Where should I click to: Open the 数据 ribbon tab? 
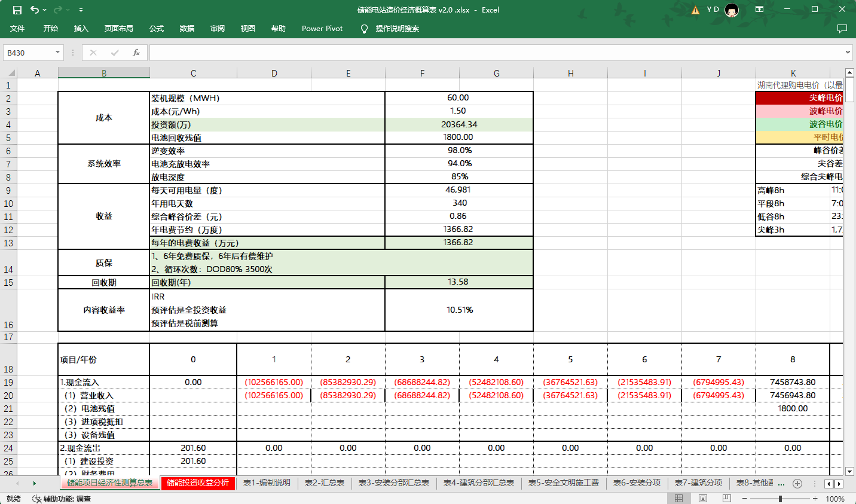tap(187, 29)
